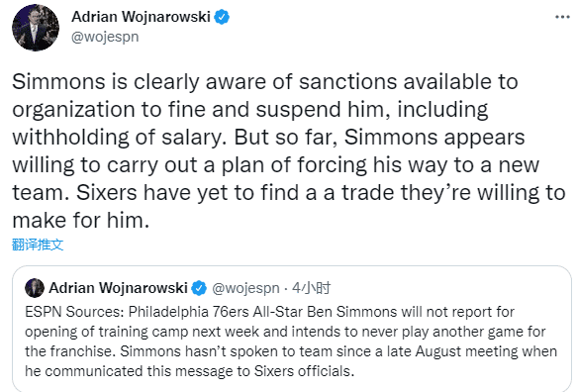Click the main tweet text about Simmons sanctions
The height and width of the screenshot is (392, 577).
(x=289, y=150)
